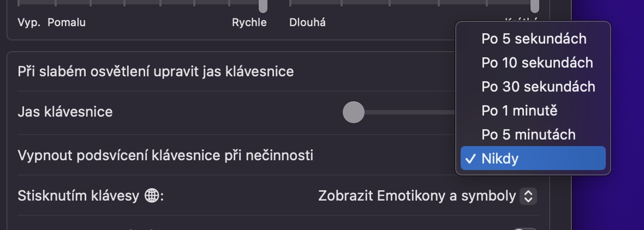
Task: Click the Pomalu label under repeat slider
Action: 67,23
